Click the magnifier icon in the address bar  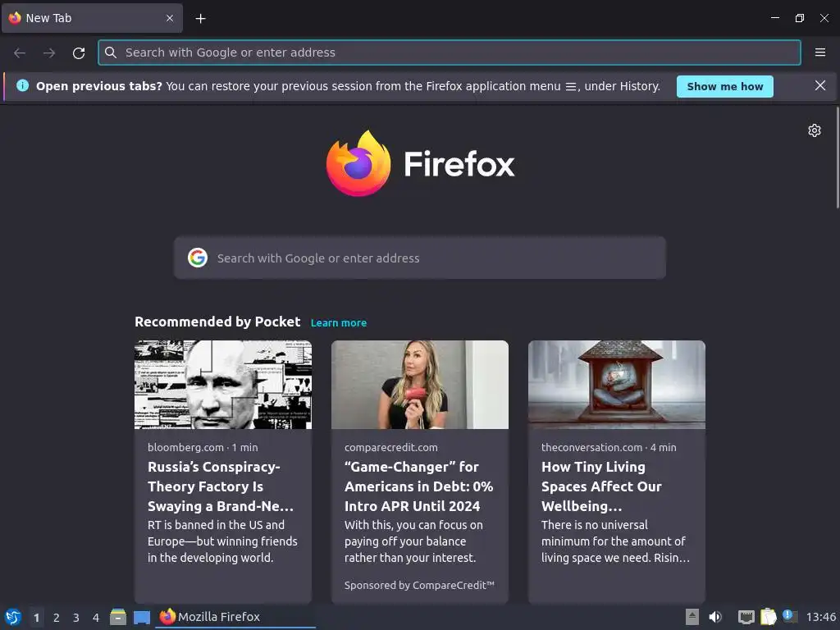coord(111,52)
